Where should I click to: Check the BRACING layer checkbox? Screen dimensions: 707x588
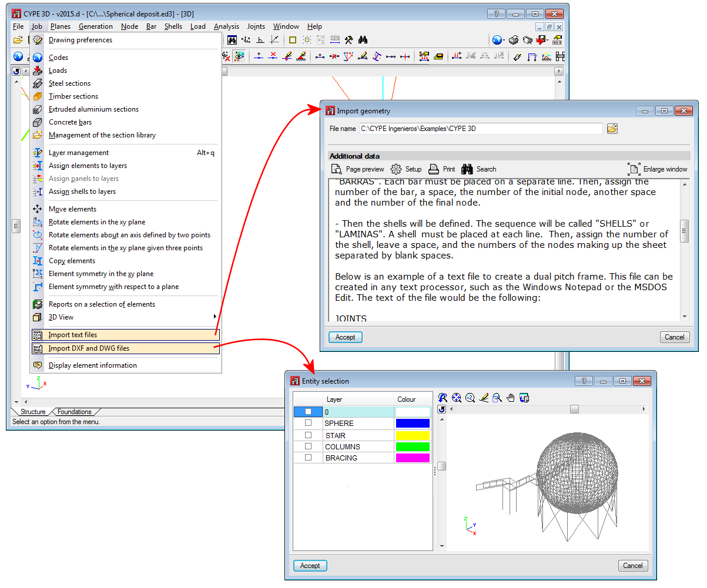pos(308,458)
